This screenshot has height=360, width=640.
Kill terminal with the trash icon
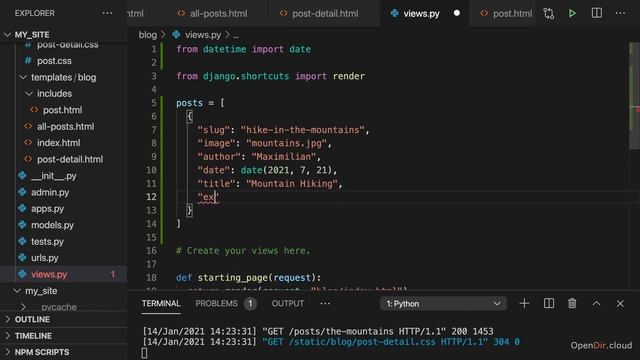(x=572, y=303)
